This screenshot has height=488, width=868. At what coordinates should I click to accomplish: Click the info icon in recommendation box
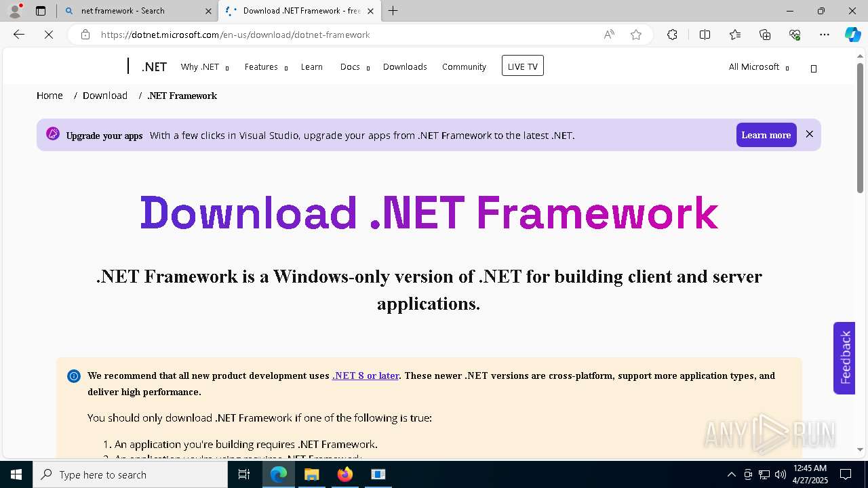coord(74,376)
